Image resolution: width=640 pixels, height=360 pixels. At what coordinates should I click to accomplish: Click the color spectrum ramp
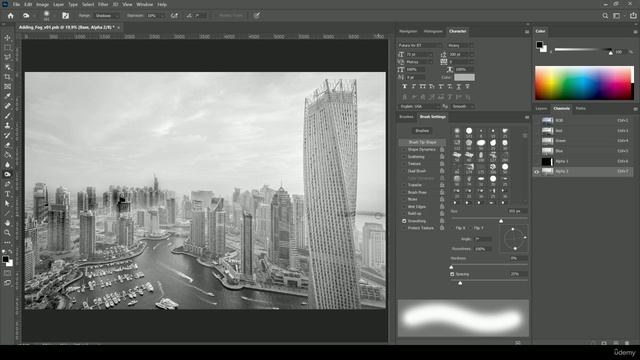coord(584,83)
